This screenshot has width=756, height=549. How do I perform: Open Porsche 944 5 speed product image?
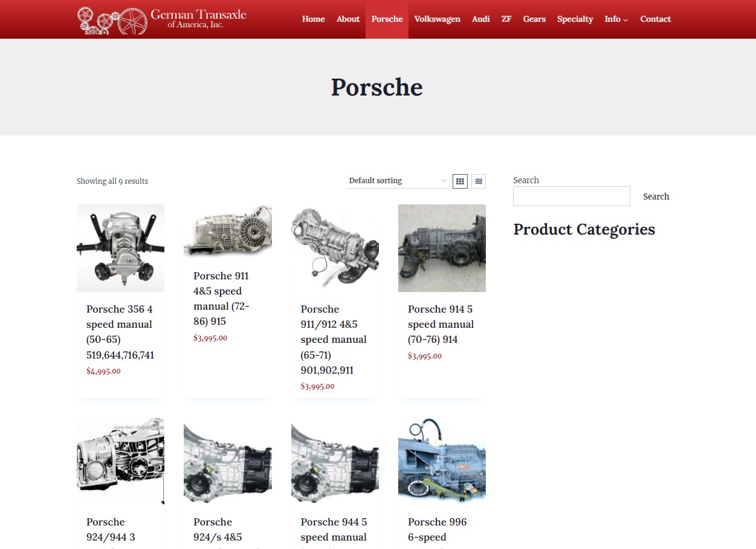pyautogui.click(x=335, y=461)
